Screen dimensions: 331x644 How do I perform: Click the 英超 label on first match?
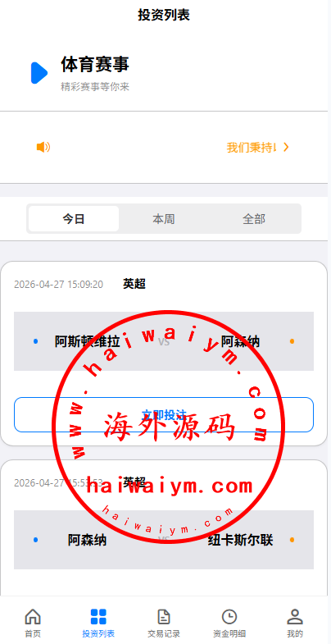[134, 284]
